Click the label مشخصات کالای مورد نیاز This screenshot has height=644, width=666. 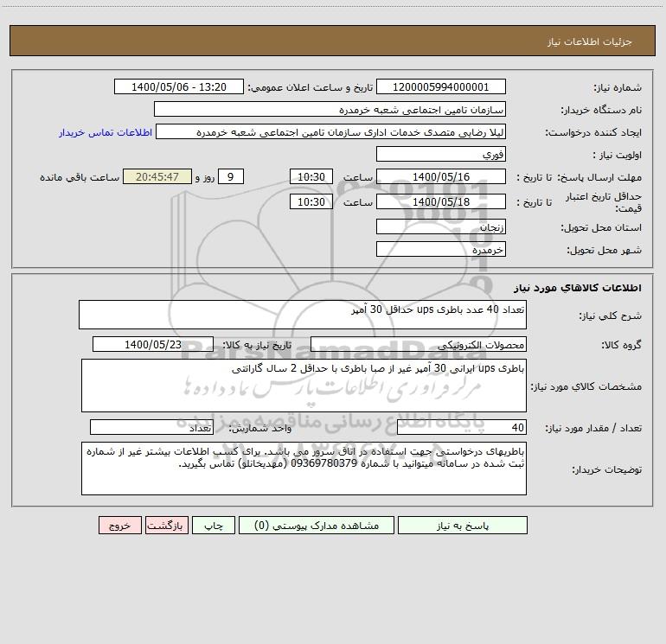[586, 386]
